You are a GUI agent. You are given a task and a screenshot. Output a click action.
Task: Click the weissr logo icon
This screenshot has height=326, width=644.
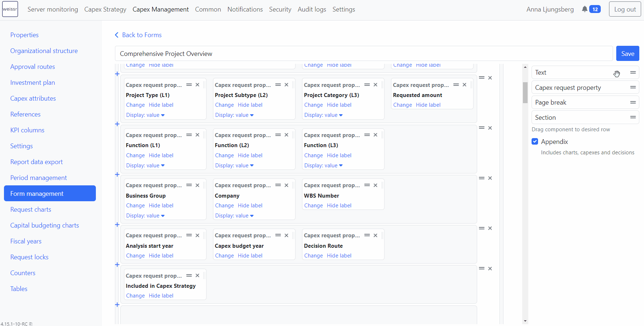pyautogui.click(x=10, y=9)
